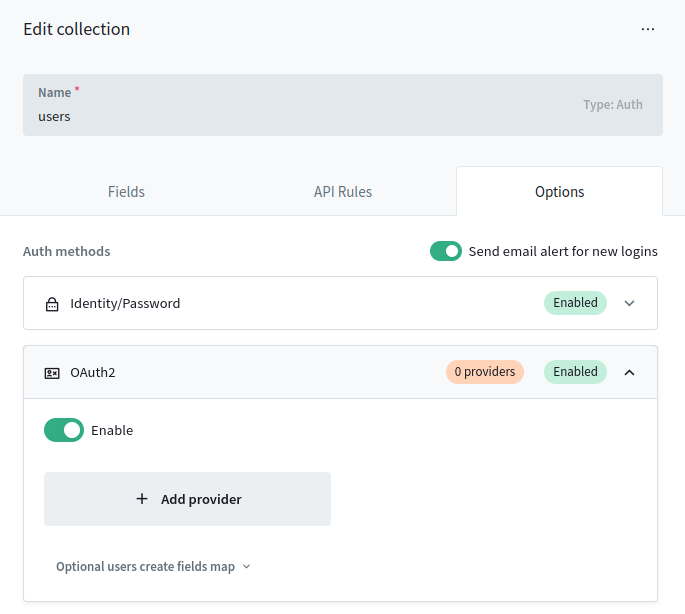The height and width of the screenshot is (614, 685).
Task: Focus the collection Name input field
Action: coord(300,116)
